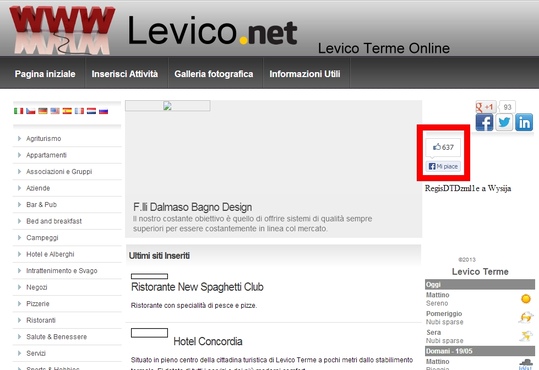The width and height of the screenshot is (539, 370).
Task: Select the Spanish flag language icon
Action: point(67,111)
